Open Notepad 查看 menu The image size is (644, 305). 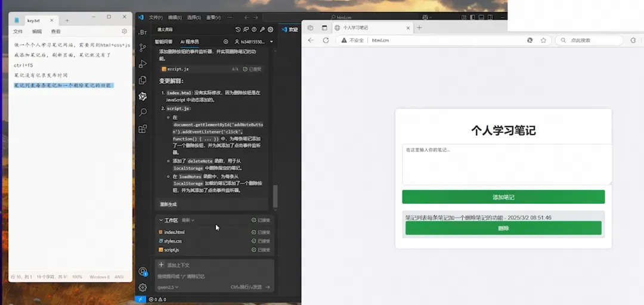click(56, 31)
